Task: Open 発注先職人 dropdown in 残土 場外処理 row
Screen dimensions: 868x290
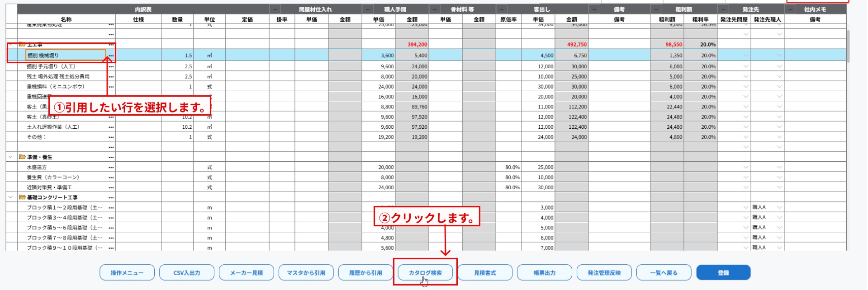Action: (x=779, y=77)
